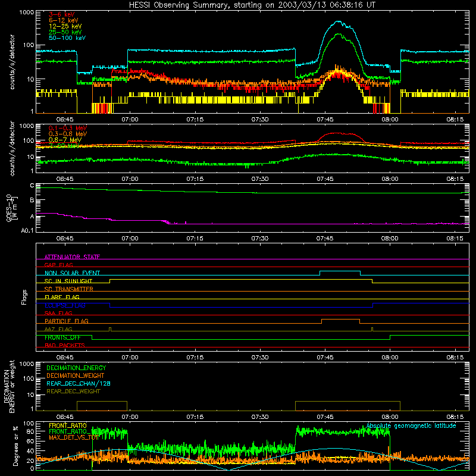
Task: Click the Degrees or % axis label
Action: click(x=15, y=446)
